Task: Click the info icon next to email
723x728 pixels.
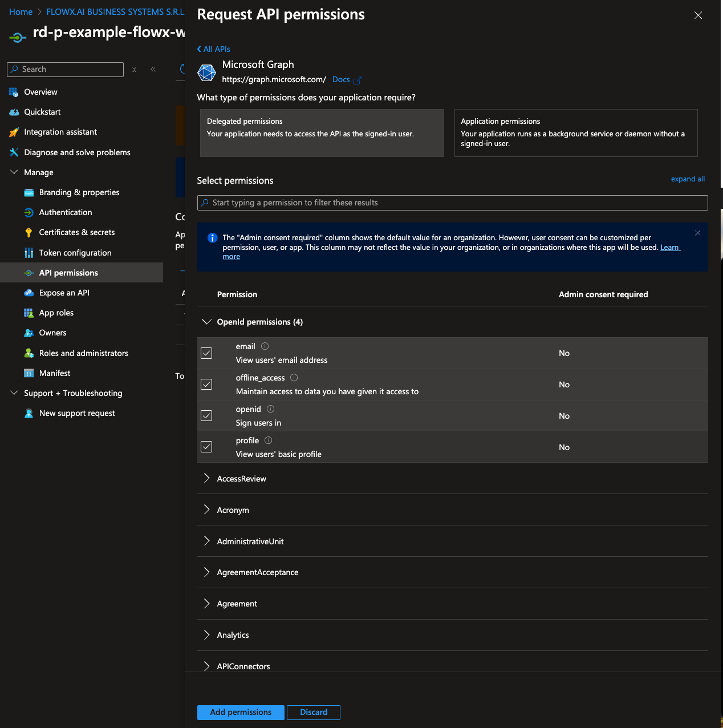Action: [x=265, y=346]
